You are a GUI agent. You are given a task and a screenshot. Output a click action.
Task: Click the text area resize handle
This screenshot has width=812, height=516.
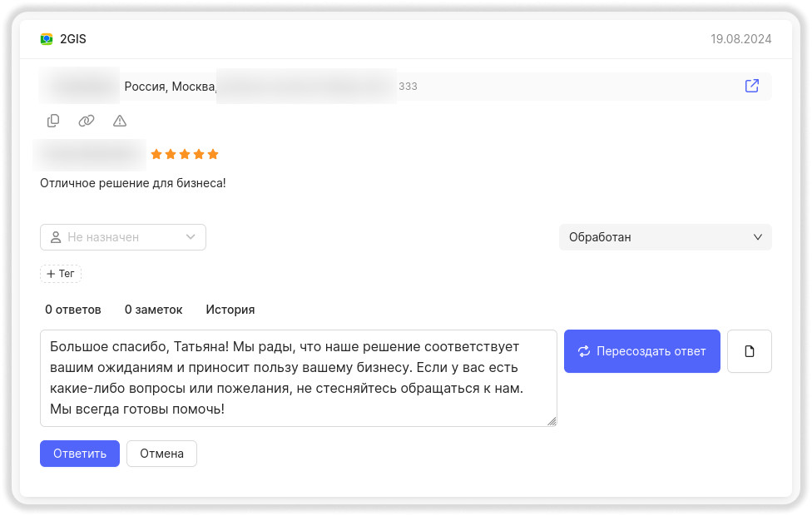552,421
